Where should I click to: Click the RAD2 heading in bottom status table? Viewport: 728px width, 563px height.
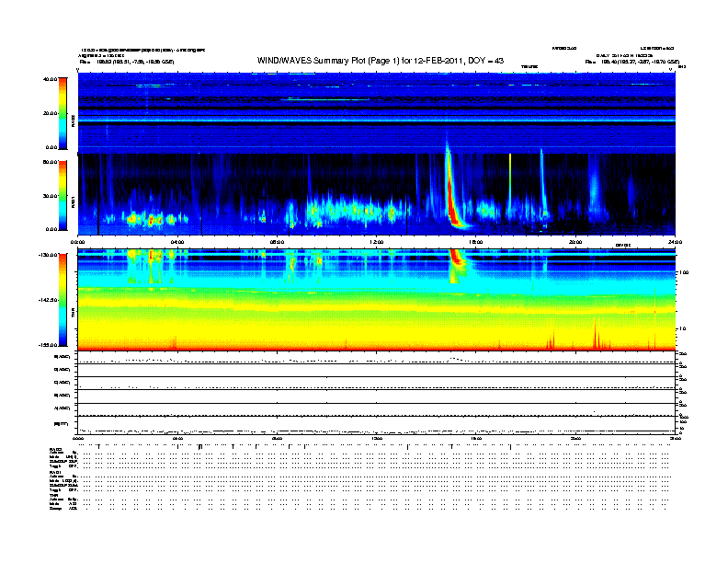[x=55, y=449]
